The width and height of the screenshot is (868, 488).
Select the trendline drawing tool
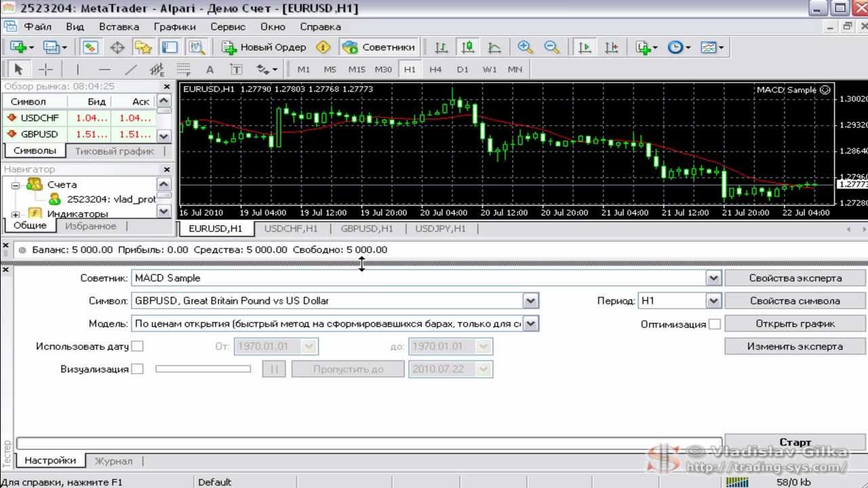[131, 69]
